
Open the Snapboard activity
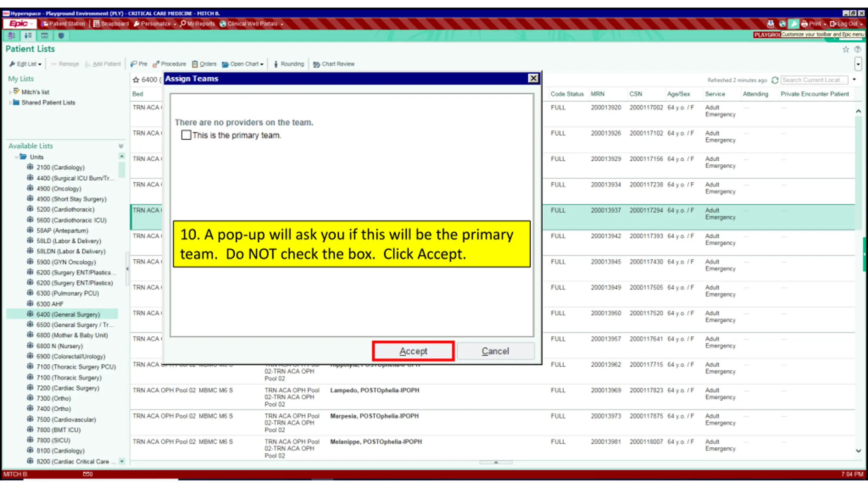click(111, 24)
